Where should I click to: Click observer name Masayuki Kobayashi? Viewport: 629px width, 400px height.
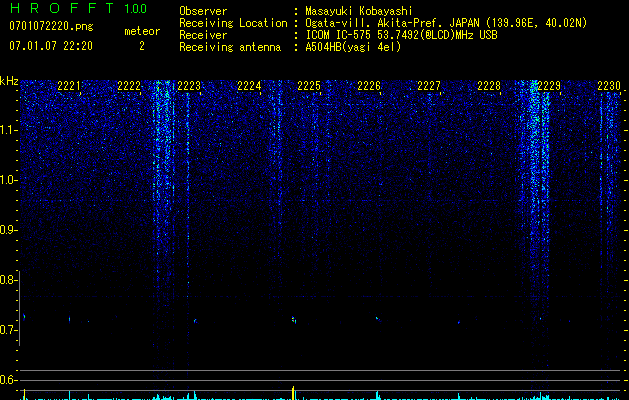click(x=359, y=11)
